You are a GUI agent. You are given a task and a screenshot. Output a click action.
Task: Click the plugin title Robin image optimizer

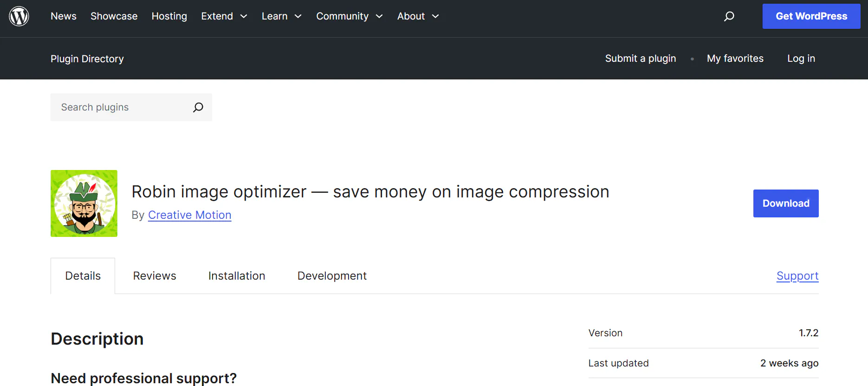tap(370, 191)
